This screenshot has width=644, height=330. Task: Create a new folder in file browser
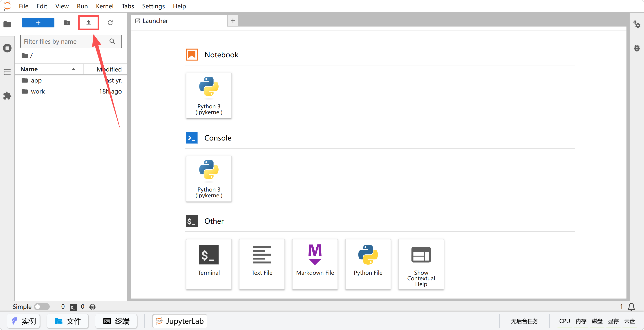[x=67, y=23]
